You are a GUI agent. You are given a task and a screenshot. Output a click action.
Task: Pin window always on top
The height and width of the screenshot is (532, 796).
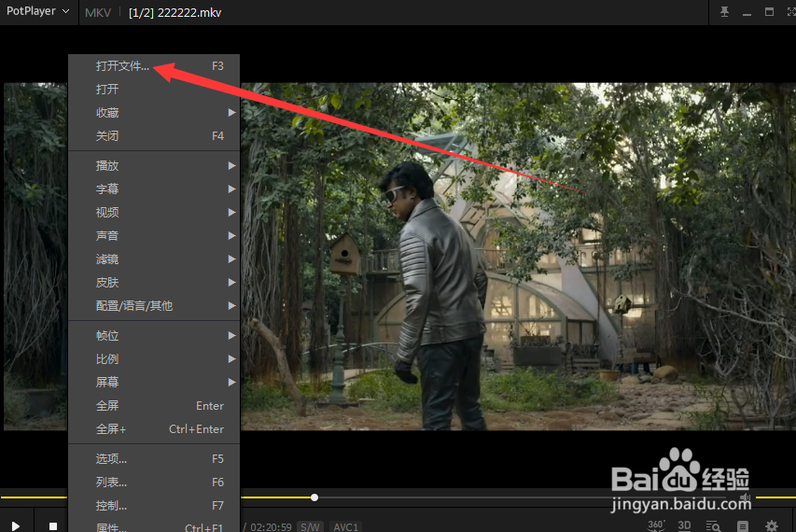pyautogui.click(x=724, y=12)
